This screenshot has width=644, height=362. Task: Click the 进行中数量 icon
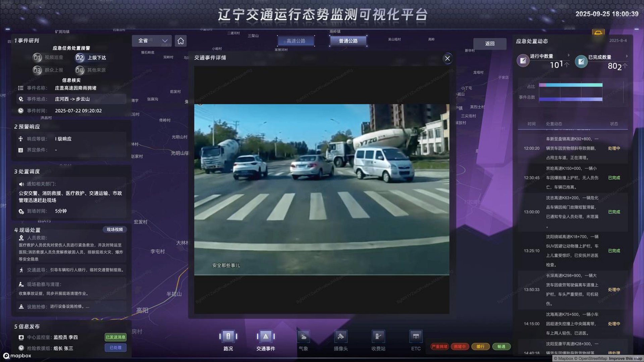pyautogui.click(x=523, y=61)
